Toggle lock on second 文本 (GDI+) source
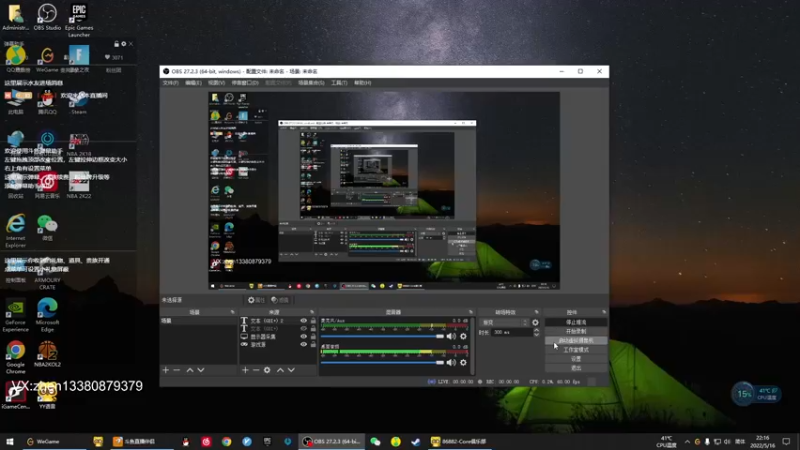 click(313, 329)
